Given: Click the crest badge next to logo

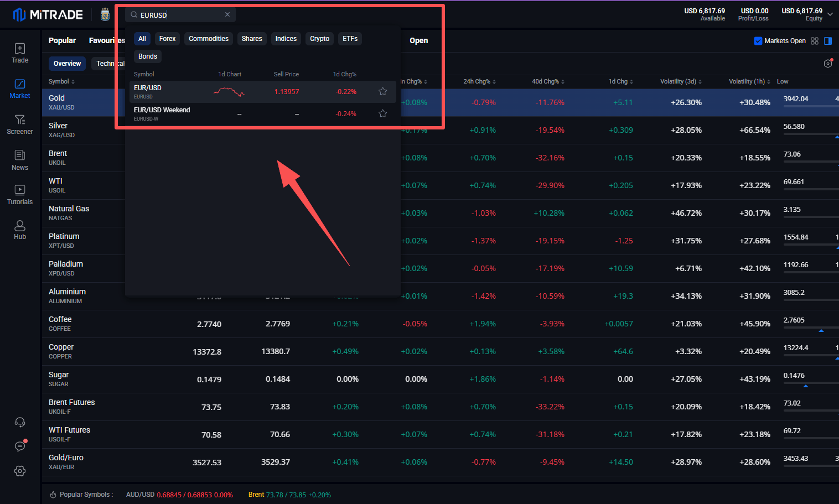Looking at the screenshot, I should 105,15.
